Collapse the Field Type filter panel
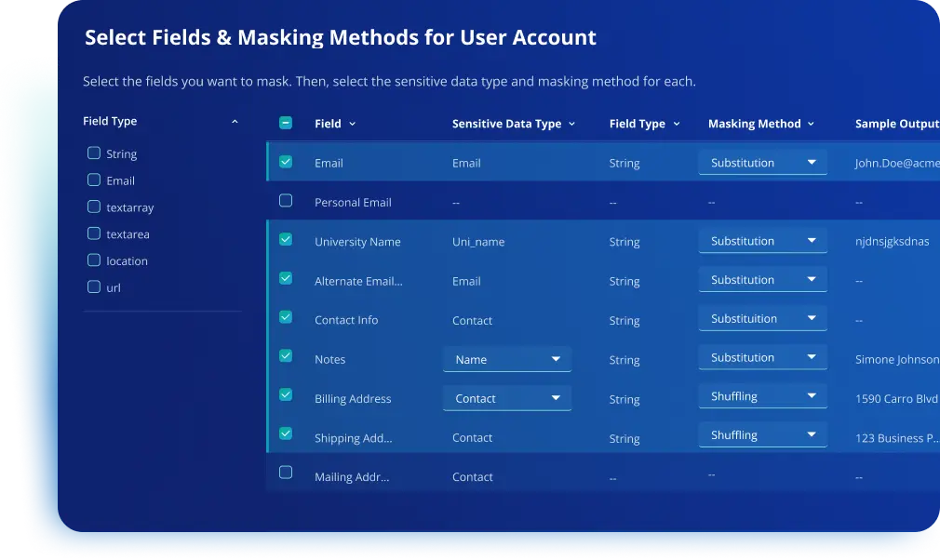Viewport: 940px width, 560px height. pyautogui.click(x=235, y=122)
